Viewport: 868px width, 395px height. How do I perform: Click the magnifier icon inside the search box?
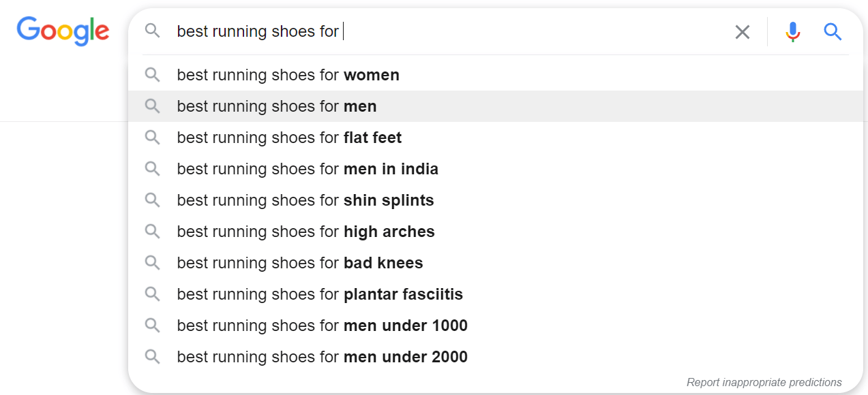tap(153, 31)
